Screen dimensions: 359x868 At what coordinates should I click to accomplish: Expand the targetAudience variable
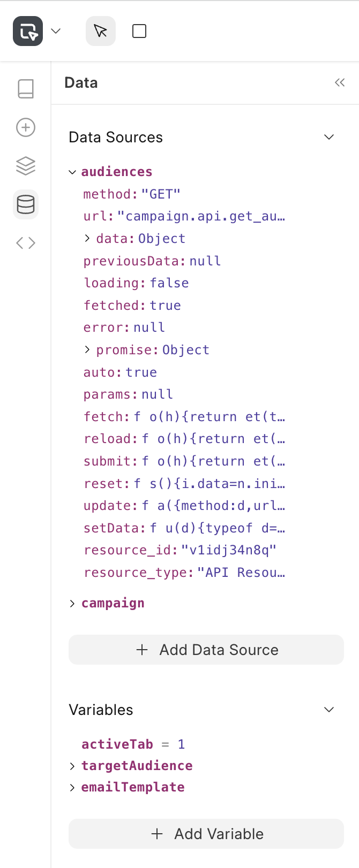point(72,766)
